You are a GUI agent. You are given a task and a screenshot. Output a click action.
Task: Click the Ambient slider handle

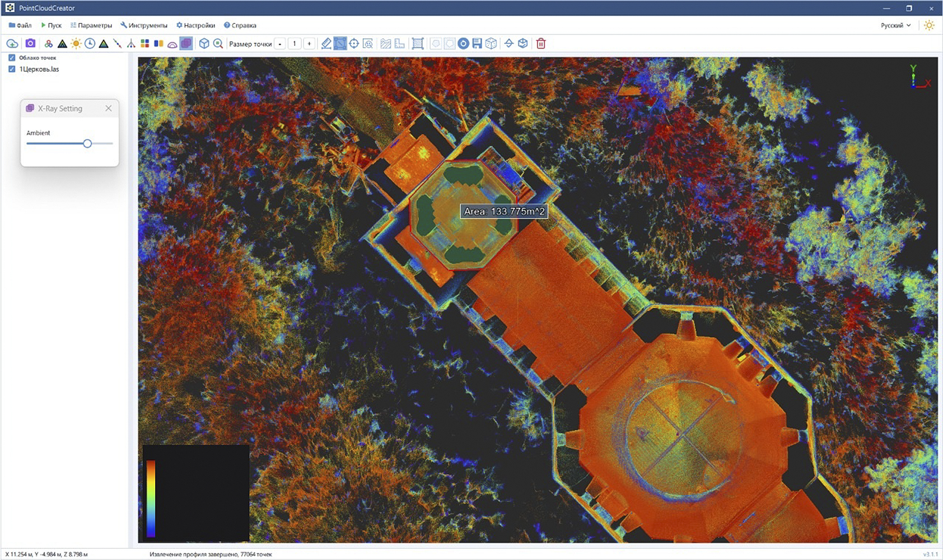pyautogui.click(x=87, y=143)
